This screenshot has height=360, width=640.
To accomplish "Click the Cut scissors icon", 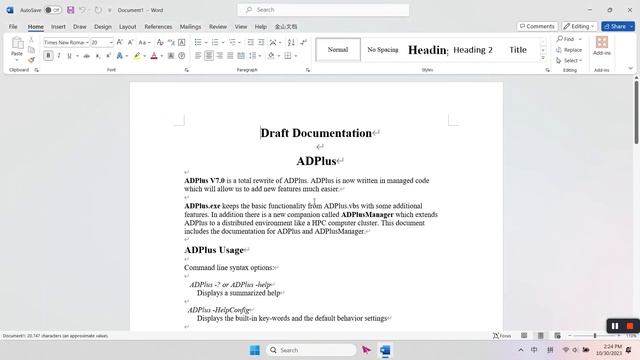I will (31, 40).
